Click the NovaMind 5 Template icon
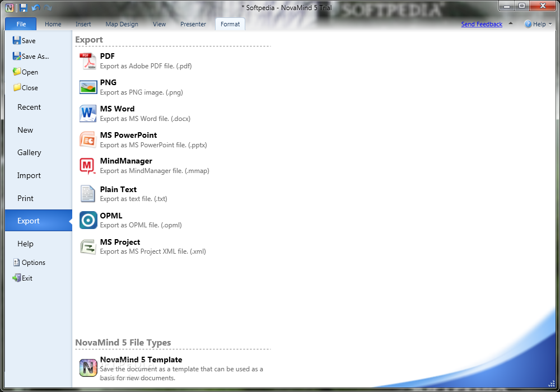Image resolution: width=560 pixels, height=392 pixels. (88, 368)
